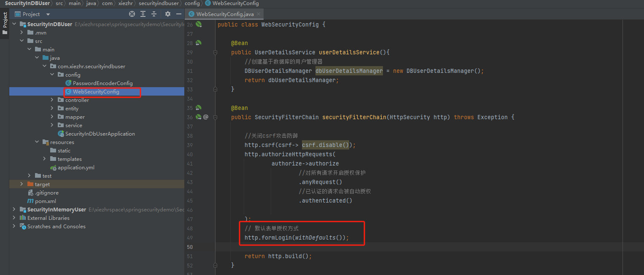The width and height of the screenshot is (644, 275).
Task: Hide the Project panel with the minus icon
Action: point(178,14)
